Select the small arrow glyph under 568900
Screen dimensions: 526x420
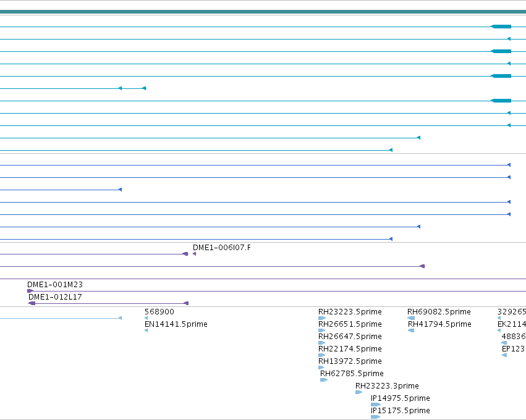tap(146, 318)
